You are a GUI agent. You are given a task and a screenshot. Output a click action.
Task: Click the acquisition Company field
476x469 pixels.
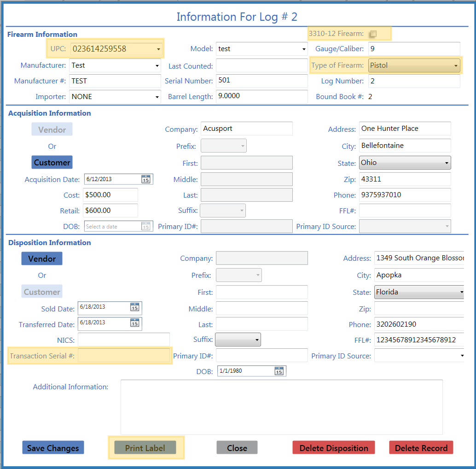246,129
